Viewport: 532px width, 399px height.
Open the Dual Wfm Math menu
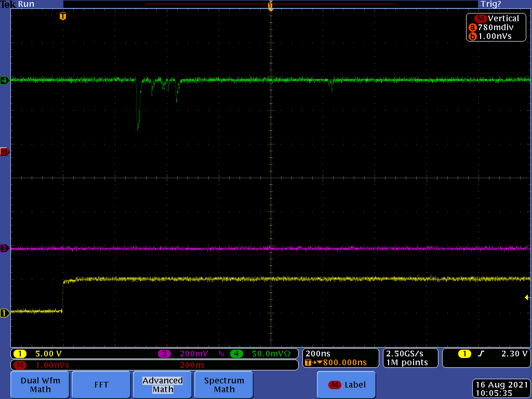[x=41, y=385]
